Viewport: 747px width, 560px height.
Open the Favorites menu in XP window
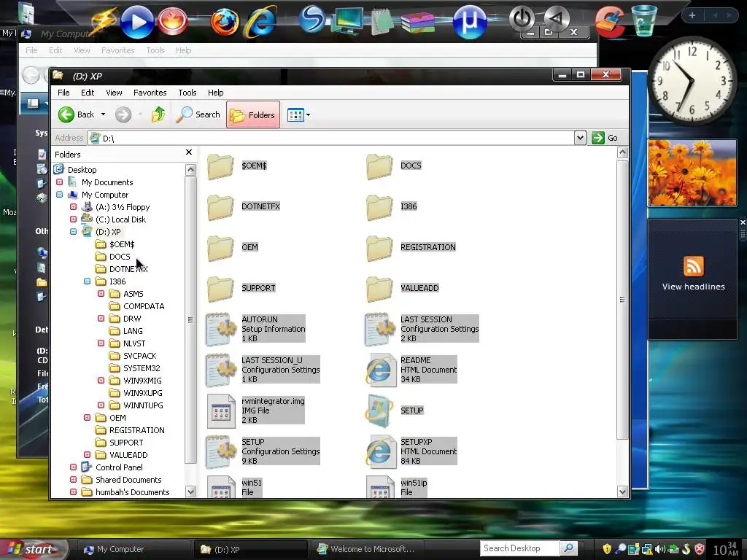(150, 93)
